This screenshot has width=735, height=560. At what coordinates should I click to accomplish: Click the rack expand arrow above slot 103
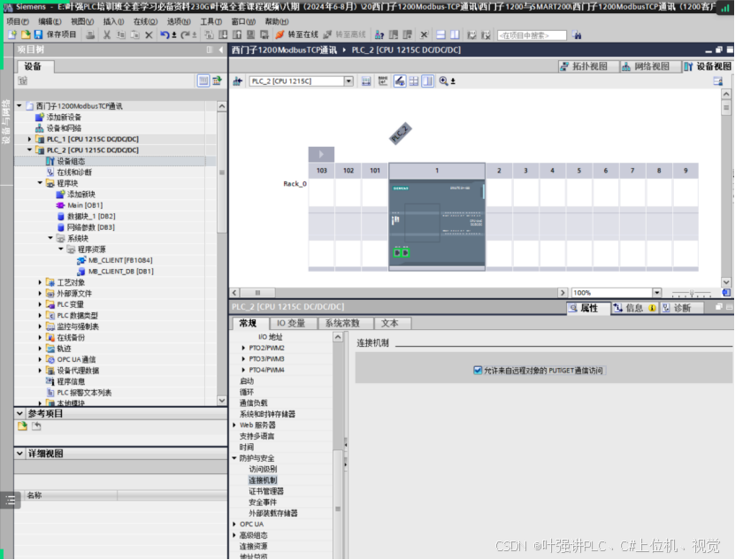(321, 154)
